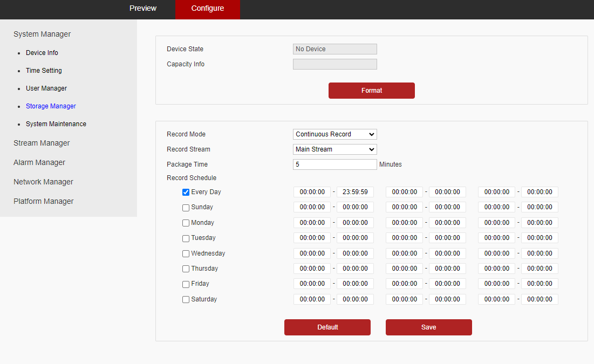
Task: Click the Save button
Action: tap(429, 327)
